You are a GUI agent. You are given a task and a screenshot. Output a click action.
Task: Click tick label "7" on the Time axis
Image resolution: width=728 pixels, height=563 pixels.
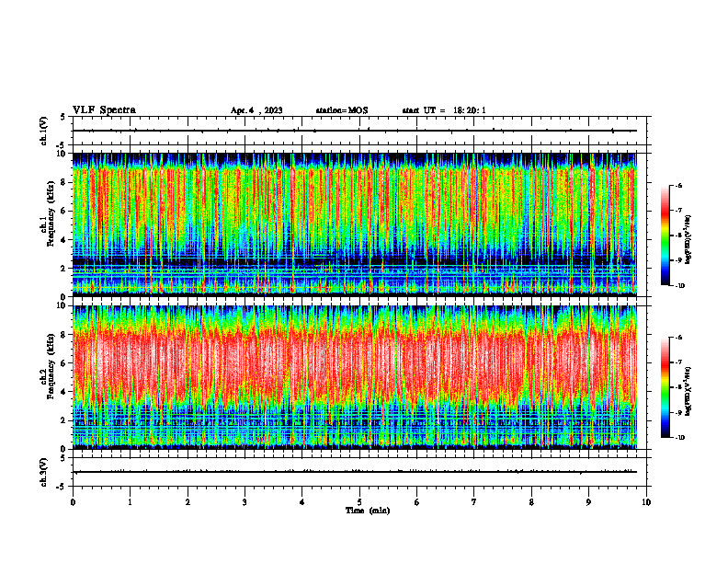click(474, 502)
